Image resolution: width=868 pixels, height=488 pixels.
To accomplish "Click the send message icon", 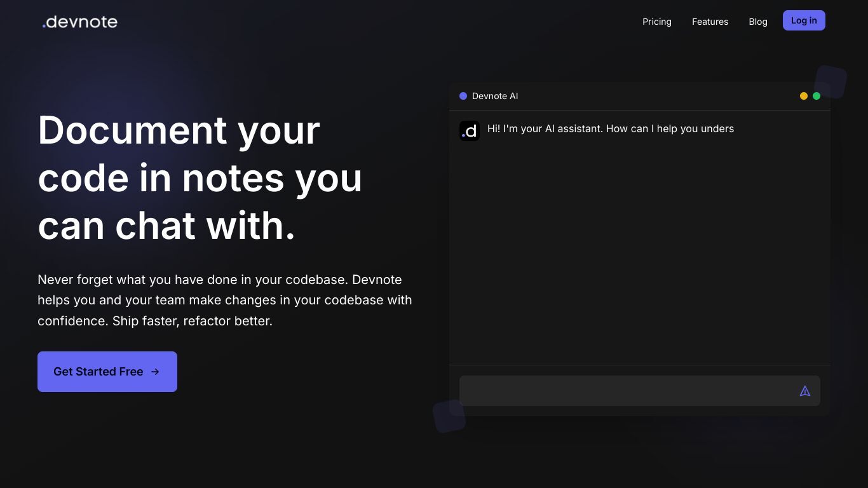I will click(804, 391).
